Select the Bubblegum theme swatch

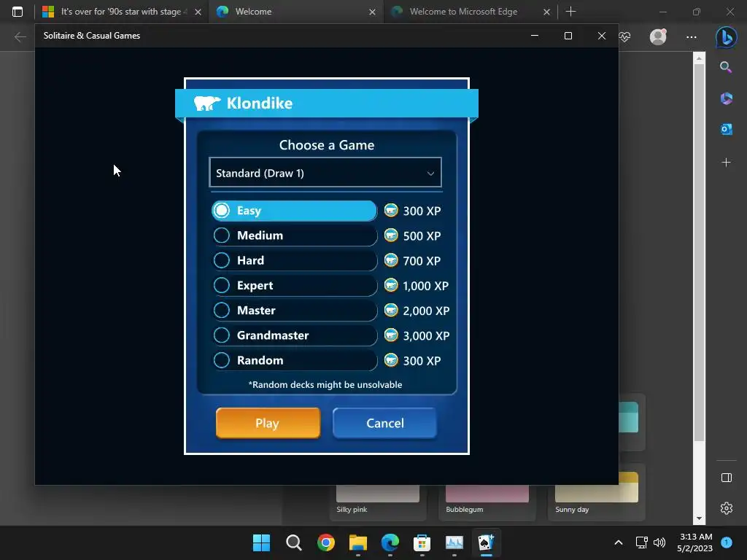coord(487,494)
